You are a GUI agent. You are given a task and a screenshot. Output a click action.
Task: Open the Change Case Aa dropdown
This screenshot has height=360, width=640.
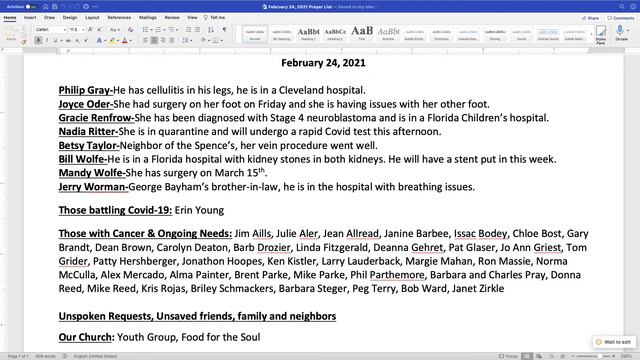114,30
